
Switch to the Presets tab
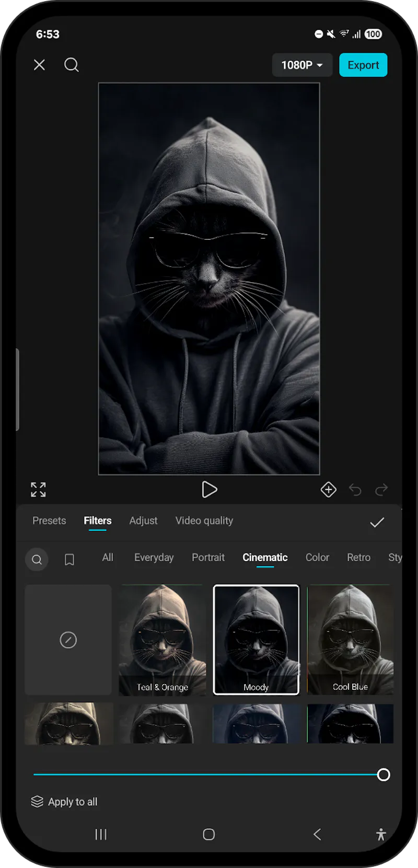[49, 520]
